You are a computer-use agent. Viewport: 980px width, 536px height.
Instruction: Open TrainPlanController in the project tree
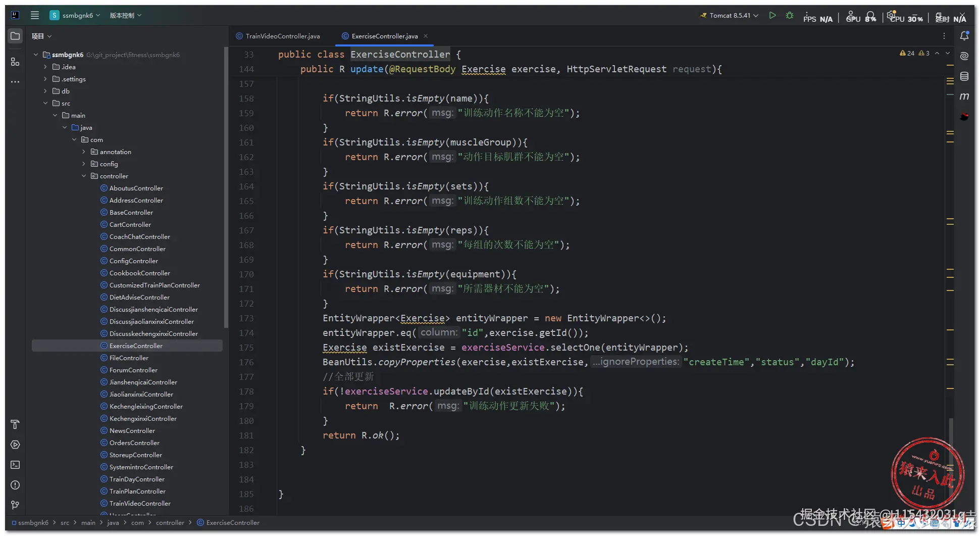pos(137,491)
